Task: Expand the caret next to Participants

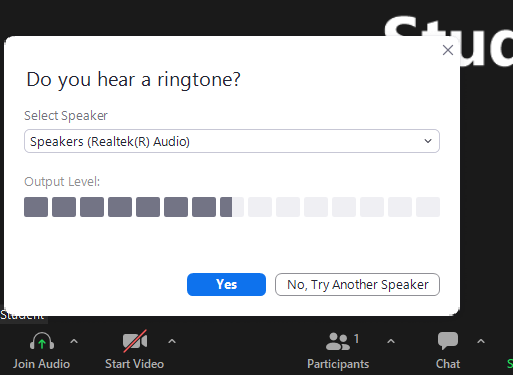Action: pyautogui.click(x=391, y=341)
